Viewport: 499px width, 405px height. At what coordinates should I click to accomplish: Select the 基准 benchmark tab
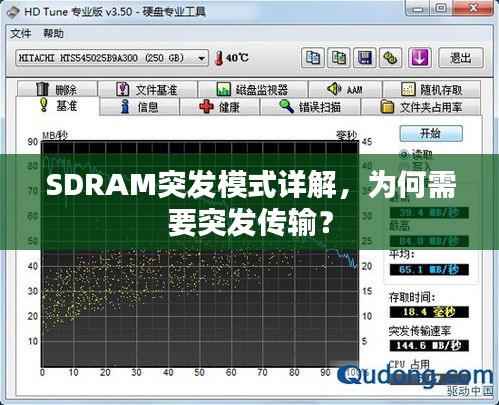point(57,106)
